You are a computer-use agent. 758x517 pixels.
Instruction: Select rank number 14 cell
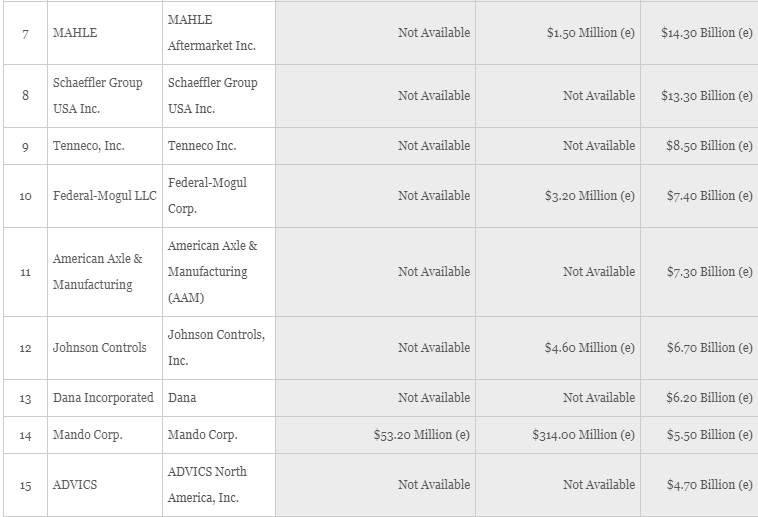(26, 435)
